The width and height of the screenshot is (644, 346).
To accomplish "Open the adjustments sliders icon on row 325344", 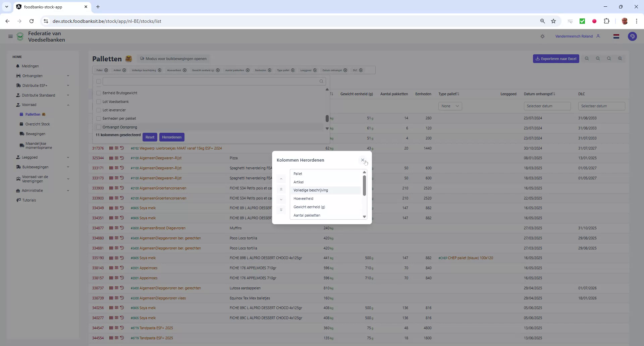I will pyautogui.click(x=116, y=158).
